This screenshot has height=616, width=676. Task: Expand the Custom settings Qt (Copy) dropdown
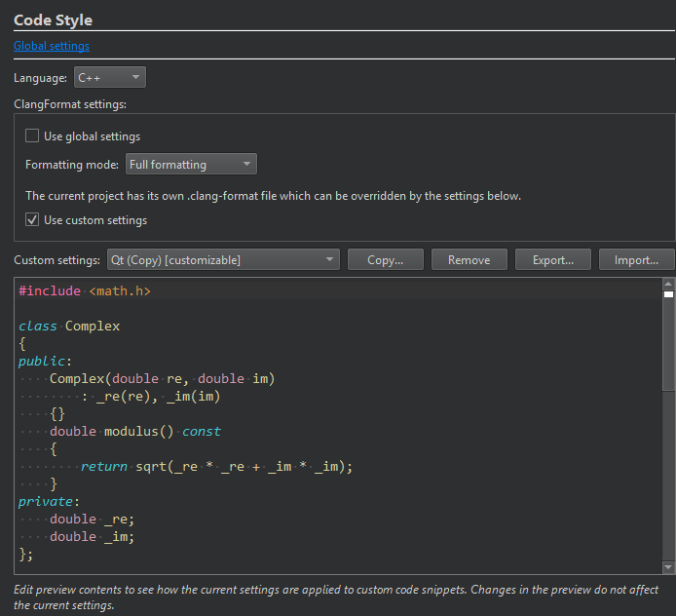point(222,260)
